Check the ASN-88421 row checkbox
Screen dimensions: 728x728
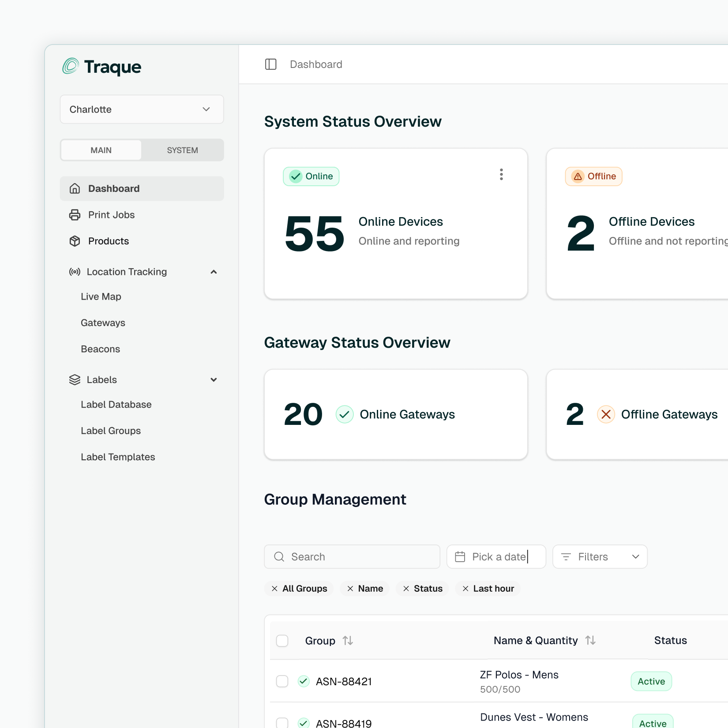tap(282, 681)
